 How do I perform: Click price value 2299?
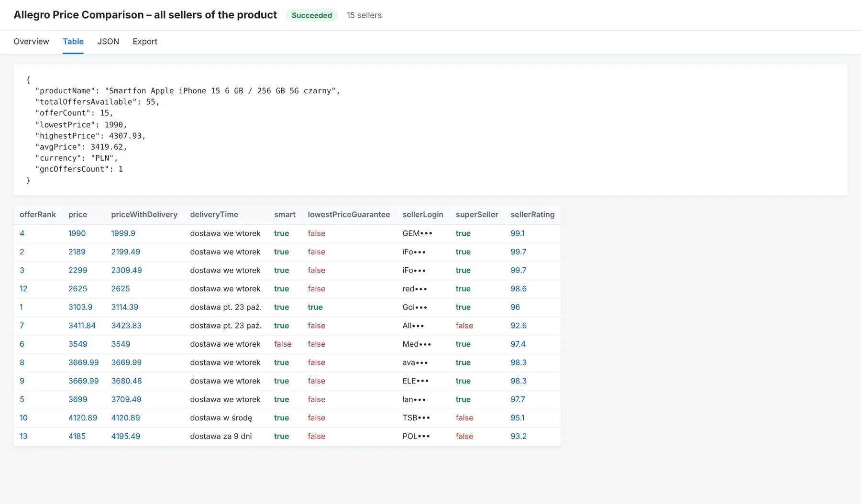click(x=78, y=270)
